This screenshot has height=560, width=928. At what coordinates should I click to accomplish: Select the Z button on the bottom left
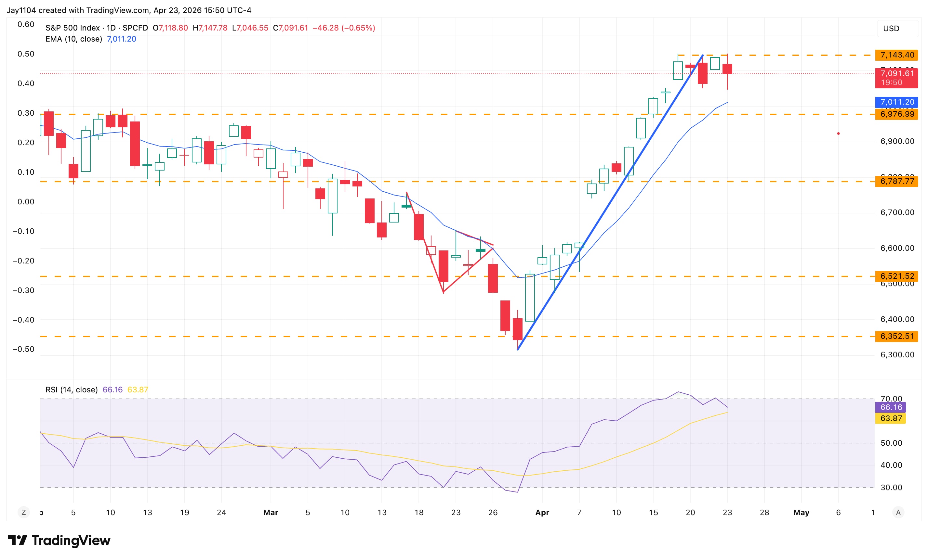pyautogui.click(x=24, y=512)
